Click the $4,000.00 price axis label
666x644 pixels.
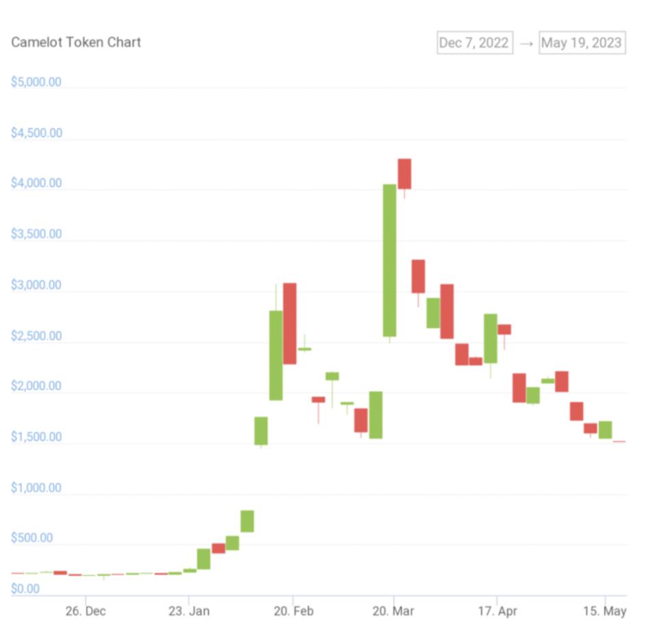coord(36,184)
